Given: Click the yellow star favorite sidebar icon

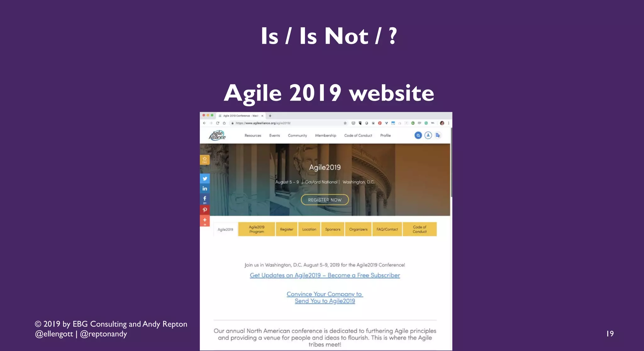Looking at the screenshot, I should (x=205, y=160).
